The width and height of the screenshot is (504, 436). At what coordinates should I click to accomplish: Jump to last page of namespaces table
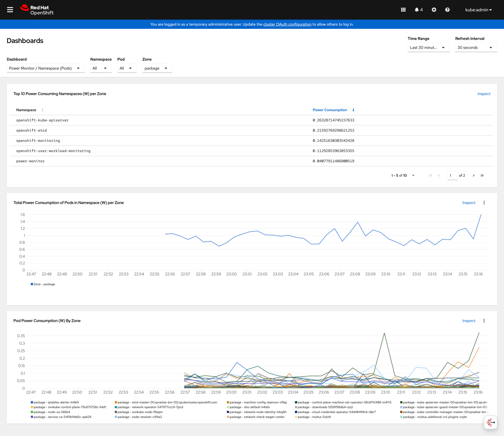point(482,175)
